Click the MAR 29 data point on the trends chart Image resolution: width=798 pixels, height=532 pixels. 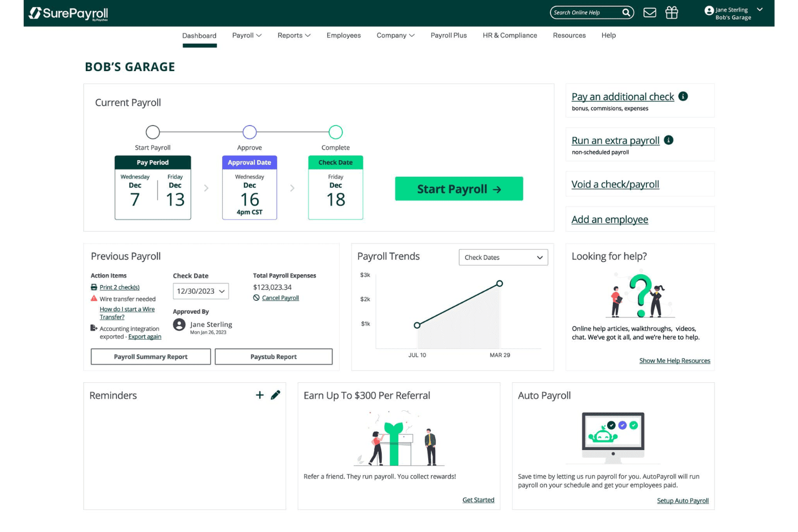click(500, 284)
